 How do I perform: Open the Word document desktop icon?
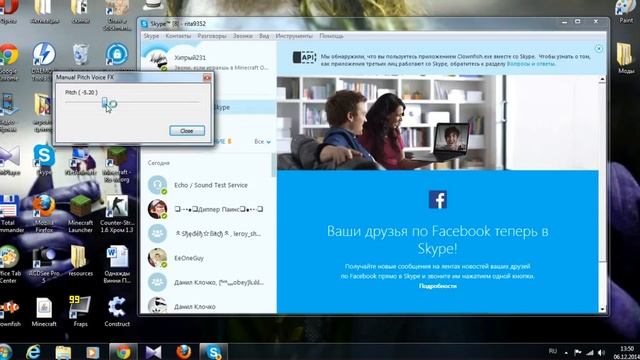coord(117,263)
